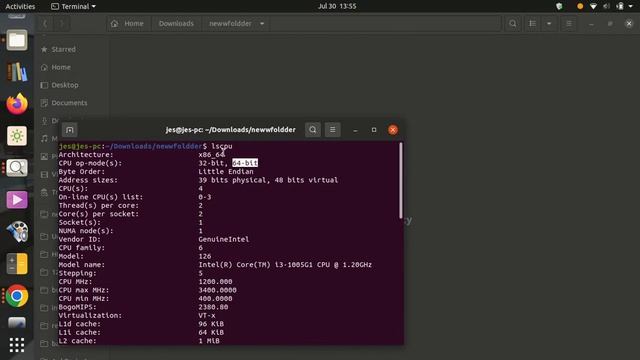Open new tab in Terminal window
The image size is (640, 360).
coord(70,130)
